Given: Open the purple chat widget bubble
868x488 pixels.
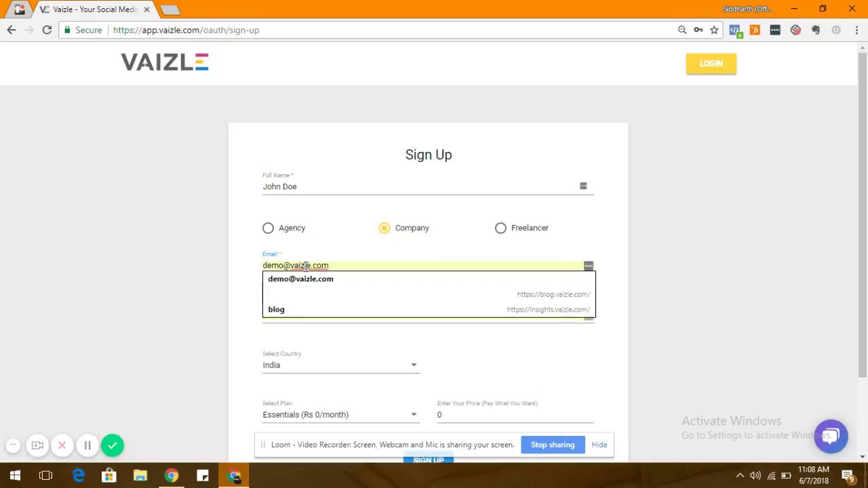Looking at the screenshot, I should click(x=831, y=436).
